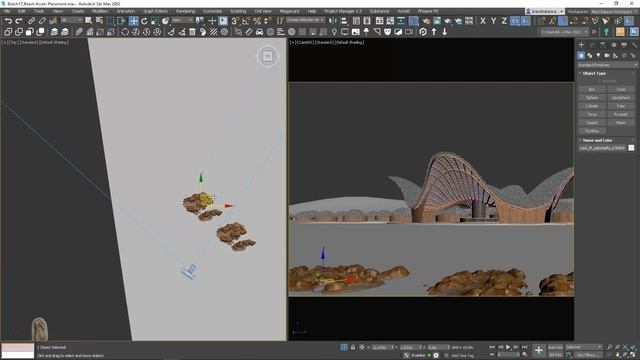640x360 pixels.
Task: Switch to the Modify panel tab
Action: pos(592,45)
